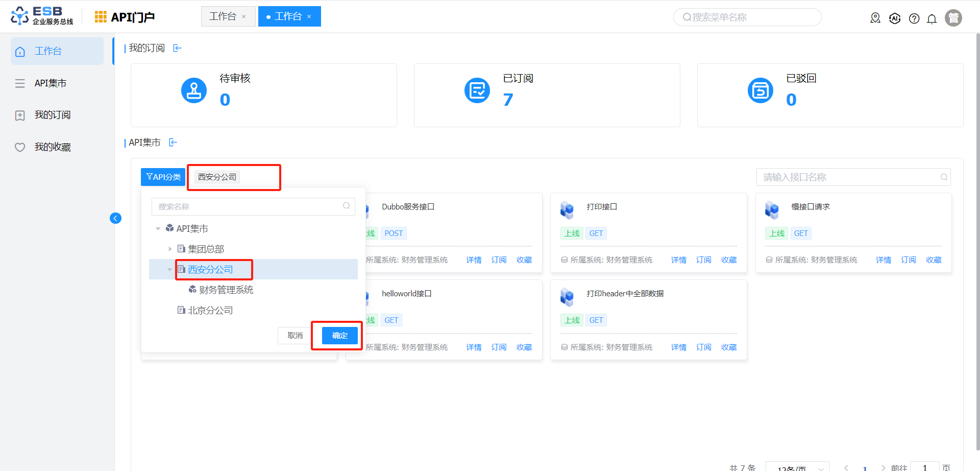The height and width of the screenshot is (471, 980).
Task: Click the cube icon on 打印接口 card
Action: coord(567,209)
